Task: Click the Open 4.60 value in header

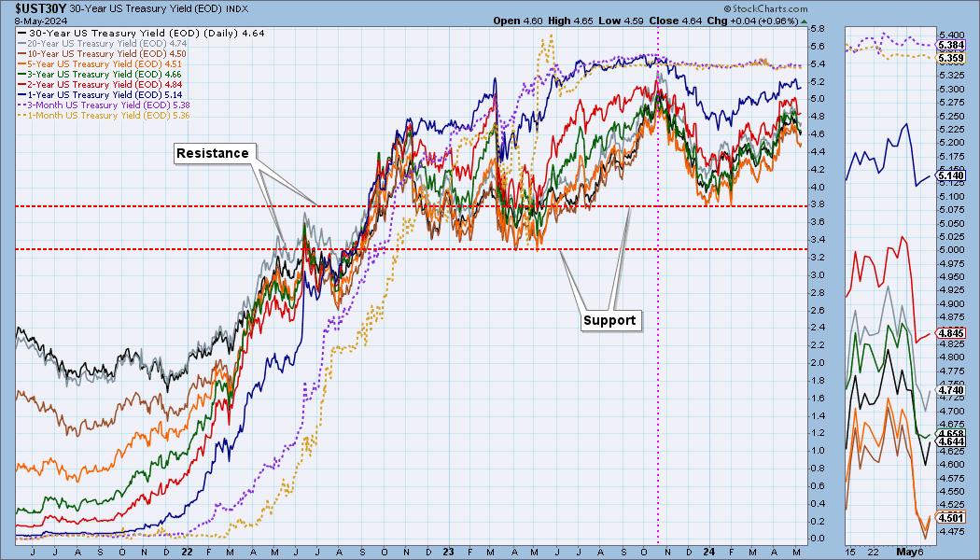Action: 517,21
